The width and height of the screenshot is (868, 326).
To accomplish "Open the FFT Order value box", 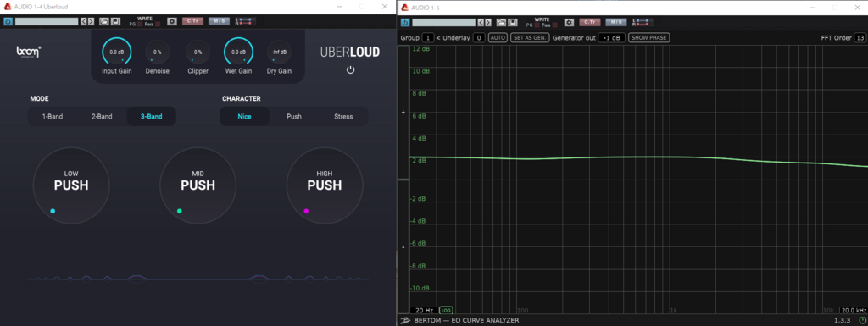I will (860, 37).
